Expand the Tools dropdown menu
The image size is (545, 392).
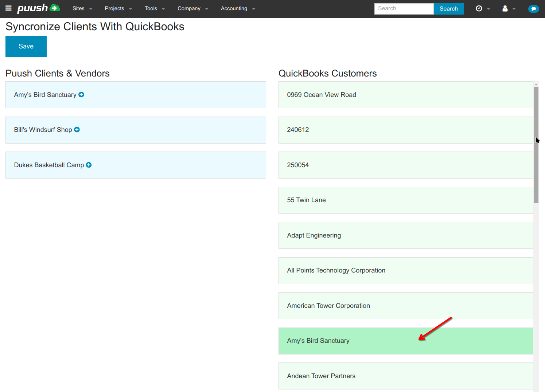click(x=155, y=8)
